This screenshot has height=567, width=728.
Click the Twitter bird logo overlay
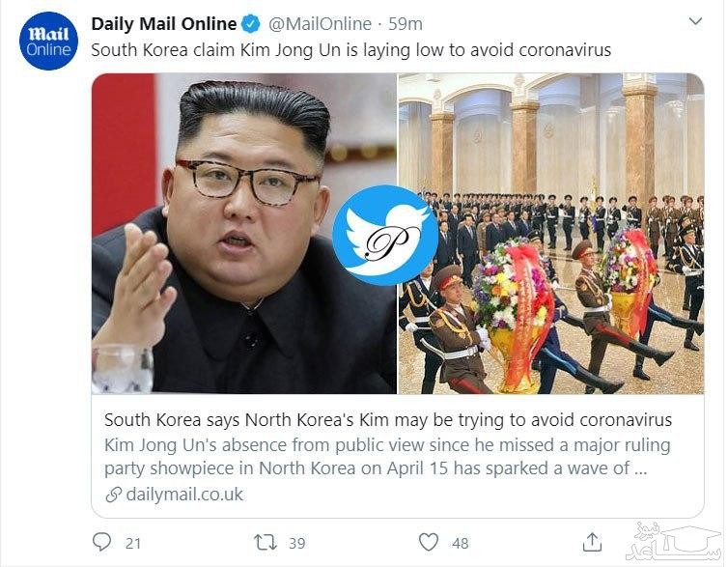pos(385,235)
